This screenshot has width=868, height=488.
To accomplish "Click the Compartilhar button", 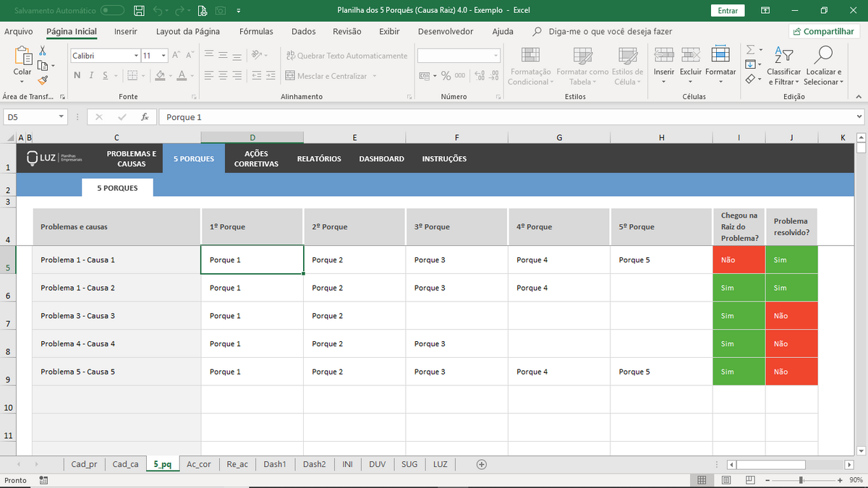I will click(x=824, y=32).
